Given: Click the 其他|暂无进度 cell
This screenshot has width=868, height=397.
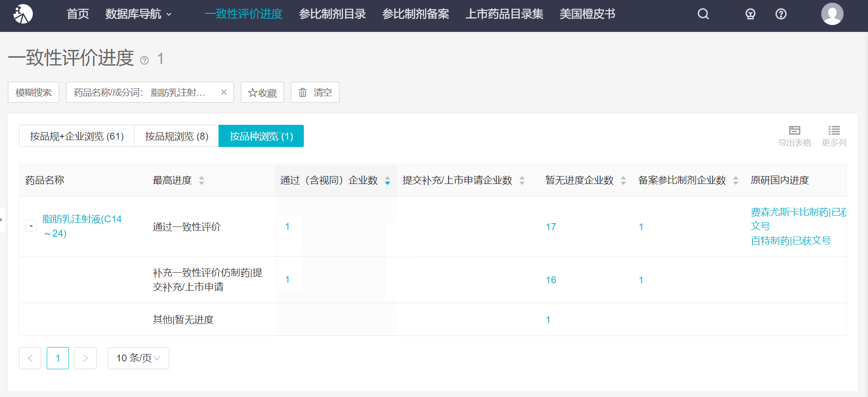Looking at the screenshot, I should [x=183, y=320].
